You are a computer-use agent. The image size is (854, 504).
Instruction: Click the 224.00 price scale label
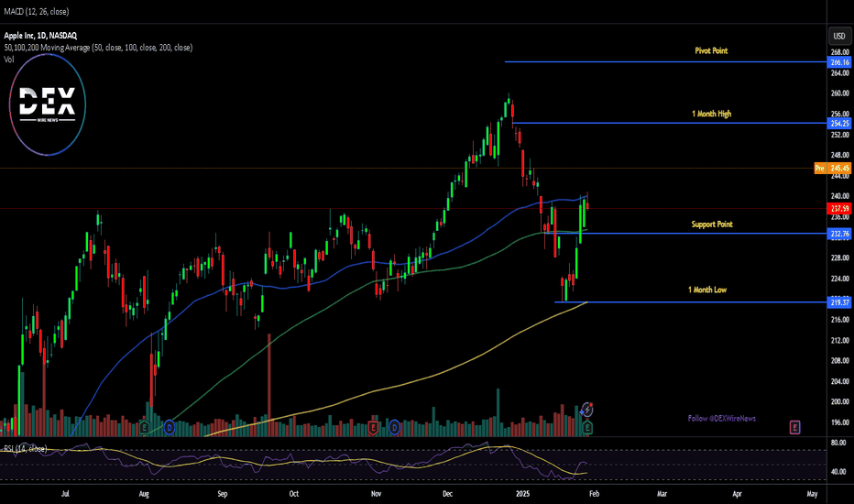point(840,279)
